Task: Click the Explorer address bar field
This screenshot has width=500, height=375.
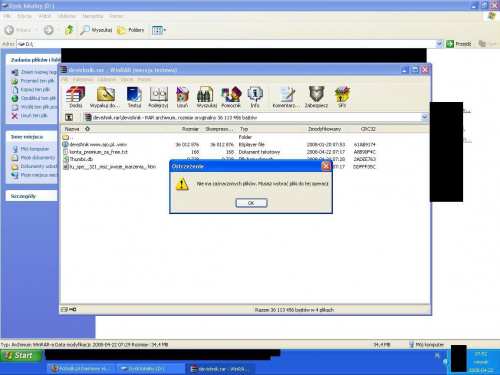Action: [x=230, y=44]
